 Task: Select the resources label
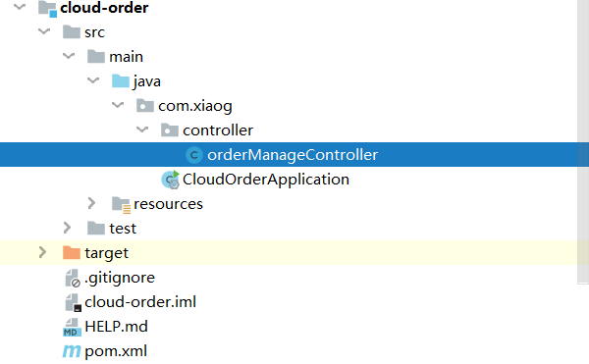[x=168, y=204]
